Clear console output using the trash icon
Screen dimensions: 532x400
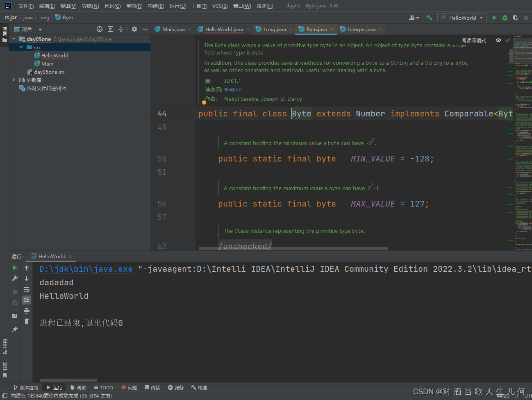point(27,321)
